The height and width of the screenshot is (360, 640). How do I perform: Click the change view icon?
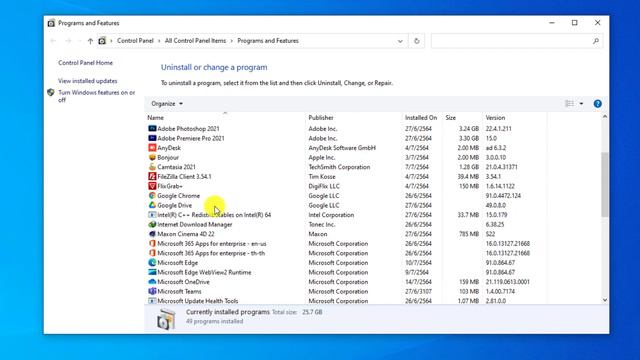click(569, 104)
